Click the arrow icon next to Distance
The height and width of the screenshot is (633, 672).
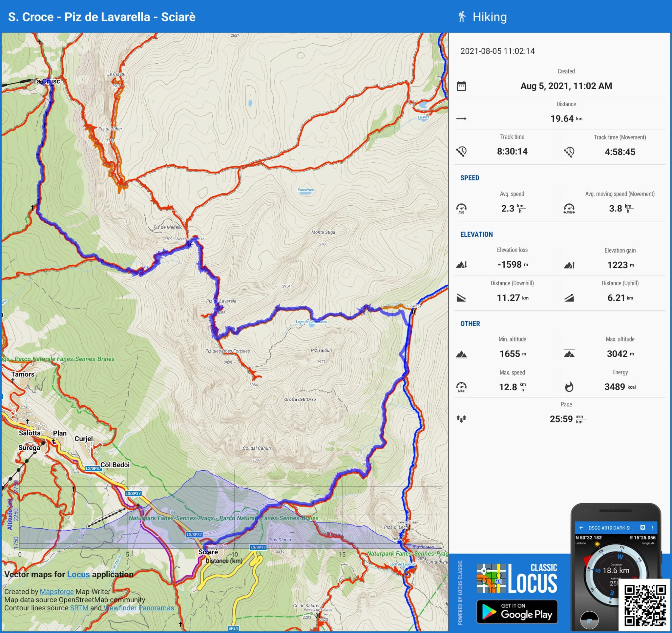[461, 119]
